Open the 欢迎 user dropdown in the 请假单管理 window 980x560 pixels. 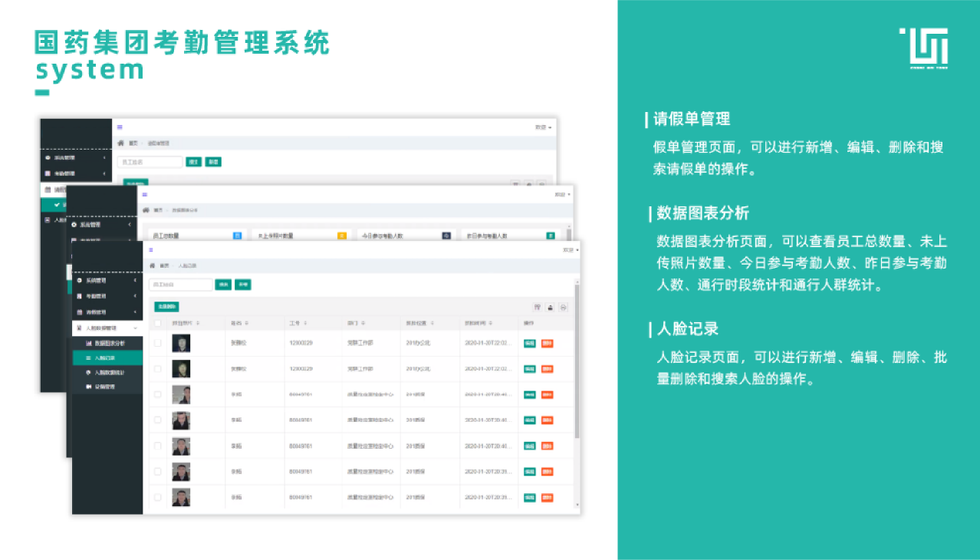pos(544,127)
